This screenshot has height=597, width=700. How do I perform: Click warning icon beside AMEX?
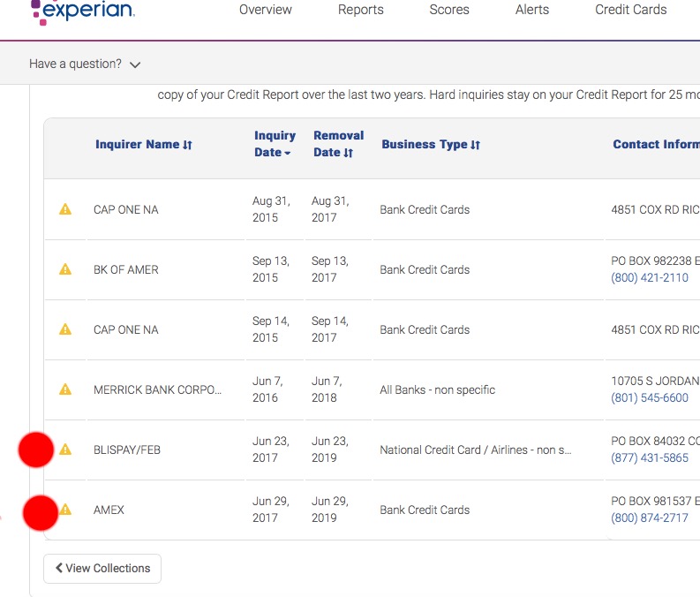point(65,510)
